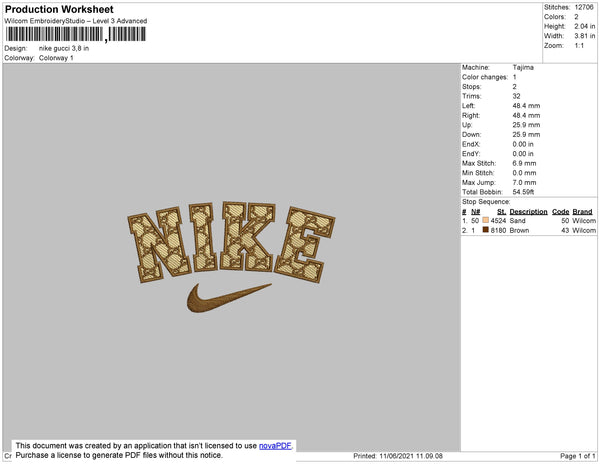Select stitch count 4524 in Sand row
The height and width of the screenshot is (464, 600).
(498, 221)
